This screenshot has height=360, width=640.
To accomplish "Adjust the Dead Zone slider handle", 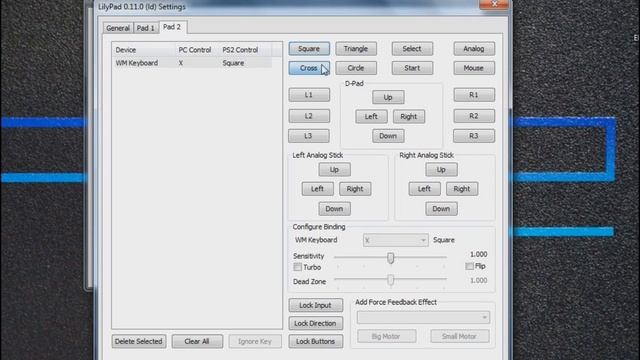I will pos(391,280).
